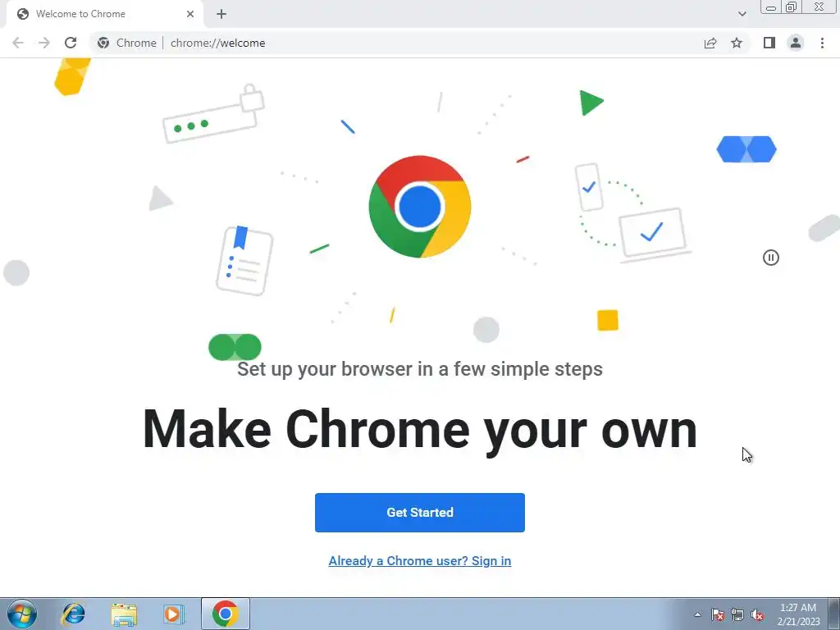Open the muted volume tray icon

757,614
